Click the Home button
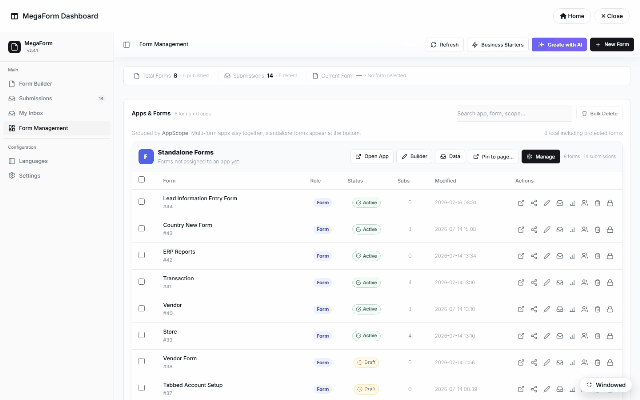The width and height of the screenshot is (640, 400). [572, 16]
